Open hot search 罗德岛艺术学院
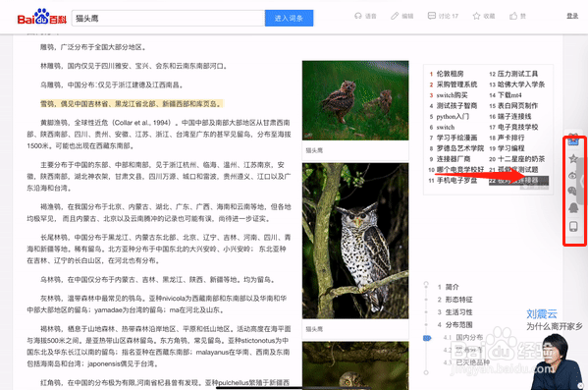This screenshot has width=588, height=390. (x=460, y=148)
